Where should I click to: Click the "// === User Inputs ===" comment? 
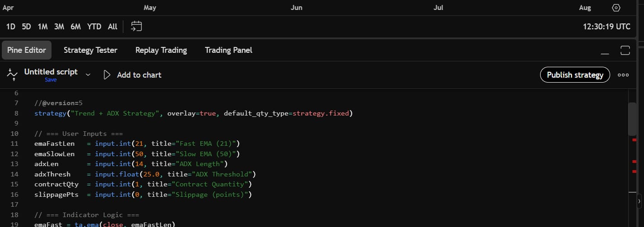(79, 134)
